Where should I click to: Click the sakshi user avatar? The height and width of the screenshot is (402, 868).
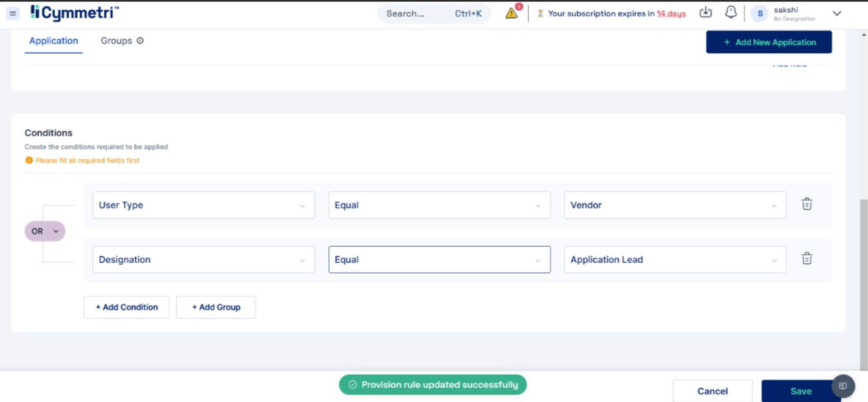pyautogui.click(x=760, y=14)
